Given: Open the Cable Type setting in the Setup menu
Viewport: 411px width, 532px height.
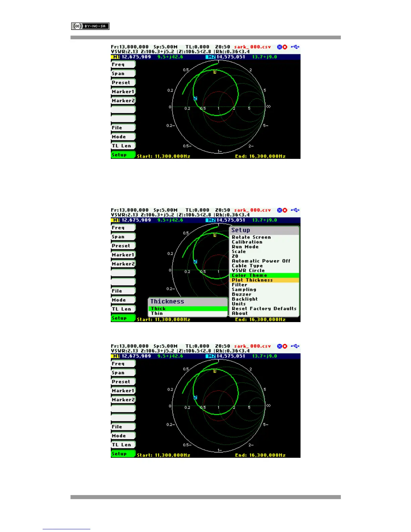Looking at the screenshot, I should [x=247, y=266].
